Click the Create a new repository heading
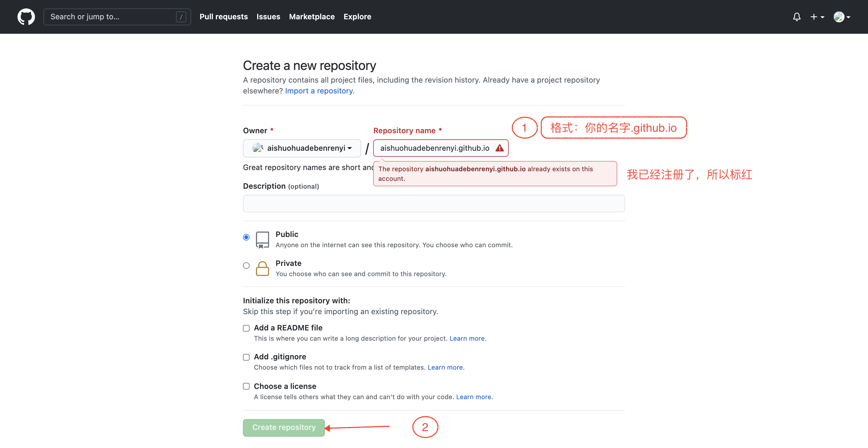 pos(309,65)
